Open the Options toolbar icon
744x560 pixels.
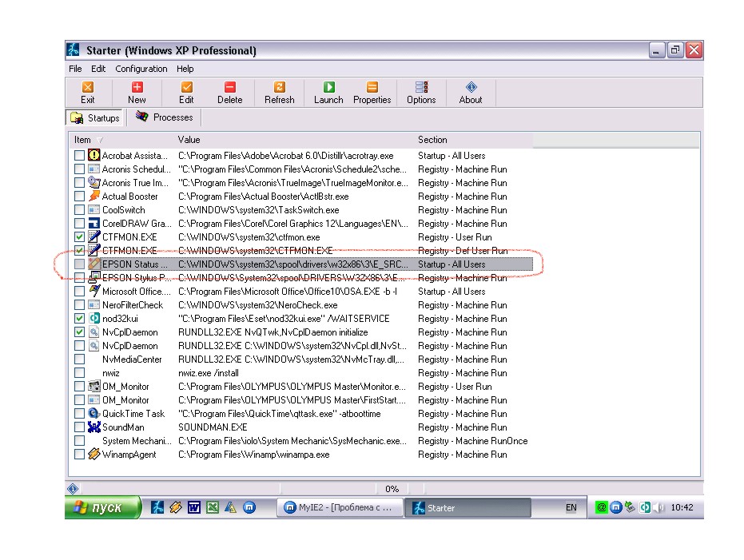[x=422, y=87]
